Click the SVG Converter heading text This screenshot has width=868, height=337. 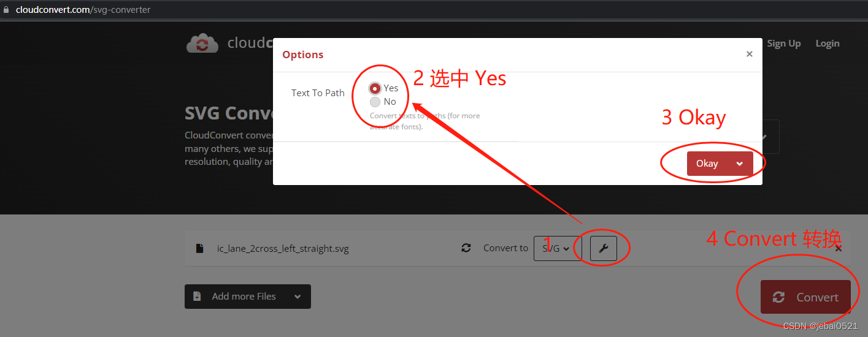[x=229, y=113]
